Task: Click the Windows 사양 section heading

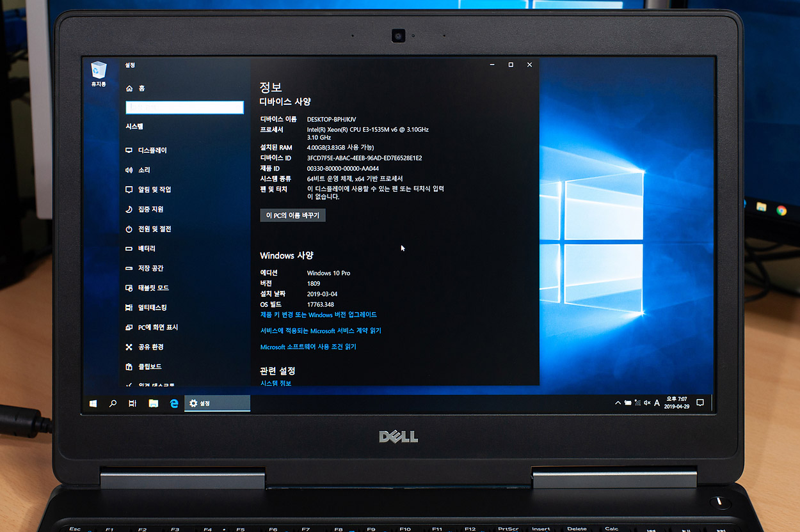Action: pos(287,255)
